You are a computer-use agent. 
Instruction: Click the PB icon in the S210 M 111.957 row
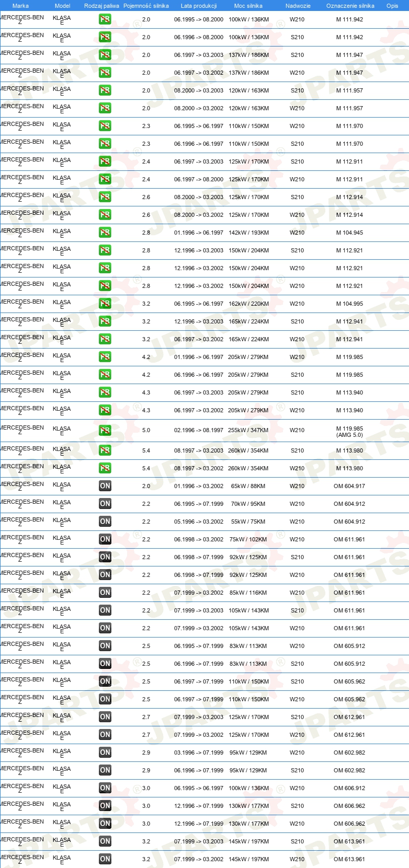click(x=105, y=90)
